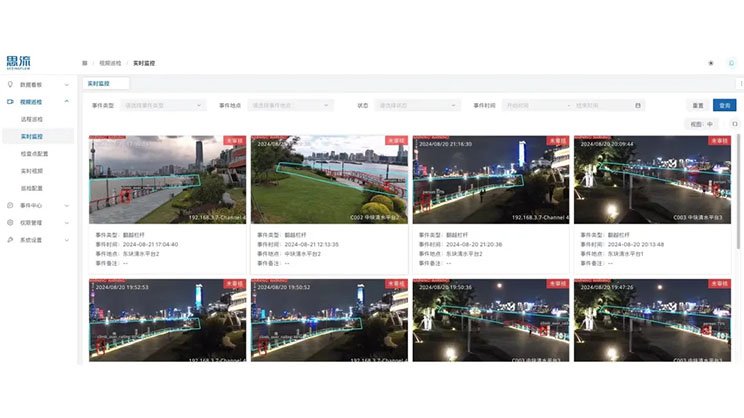The width and height of the screenshot is (744, 418).
Task: Open the snapshot for the 17:04:40 event
Action: point(167,180)
